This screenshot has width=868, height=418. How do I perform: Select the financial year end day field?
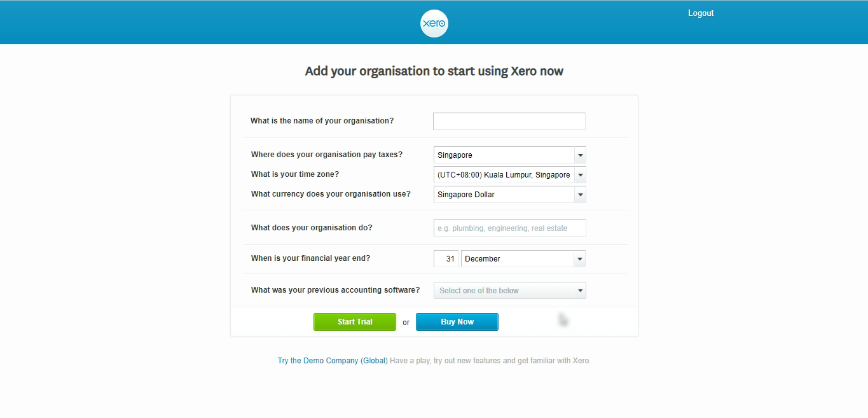click(446, 259)
